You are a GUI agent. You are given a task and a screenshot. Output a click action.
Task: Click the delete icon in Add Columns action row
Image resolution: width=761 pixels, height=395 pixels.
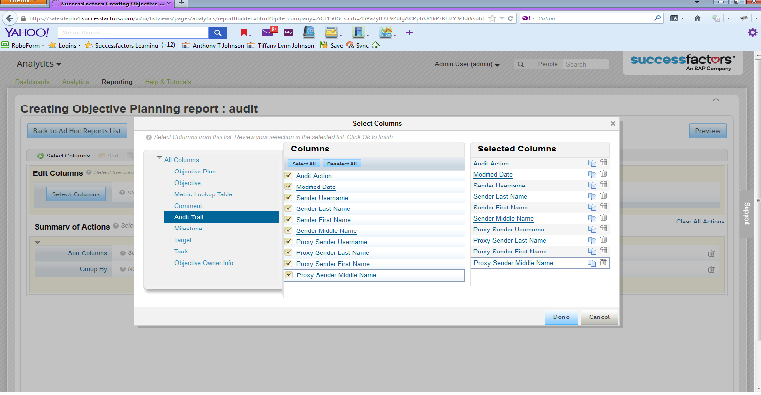click(x=711, y=253)
